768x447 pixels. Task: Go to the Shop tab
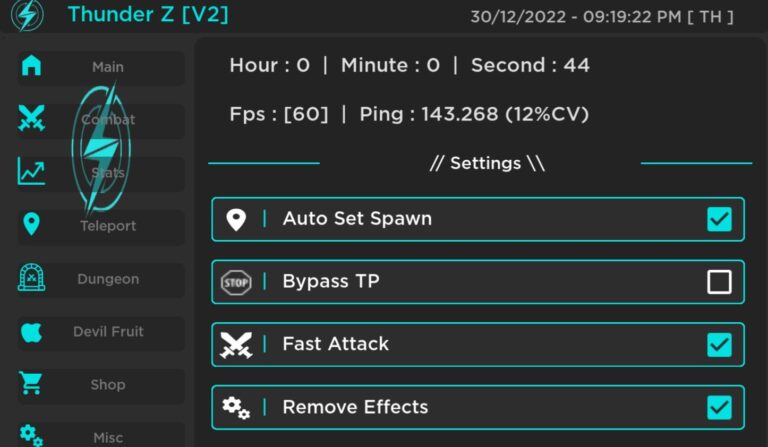click(x=108, y=385)
